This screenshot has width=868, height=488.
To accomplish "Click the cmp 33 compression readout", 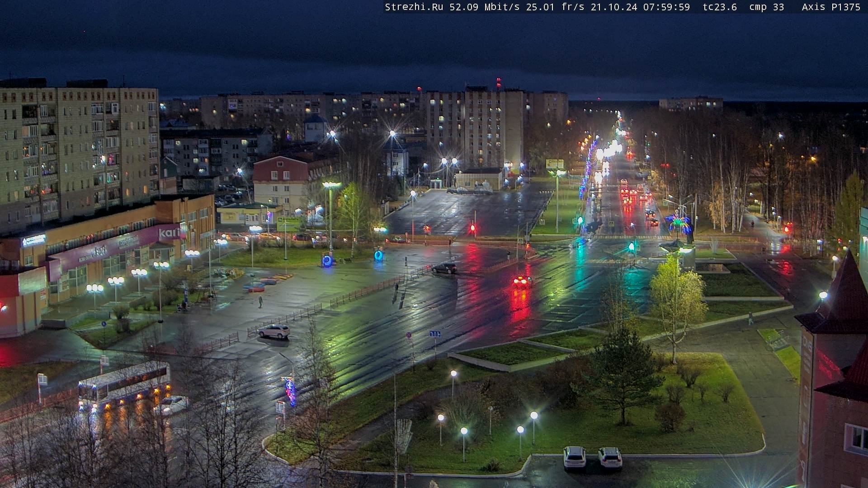I will click(766, 7).
